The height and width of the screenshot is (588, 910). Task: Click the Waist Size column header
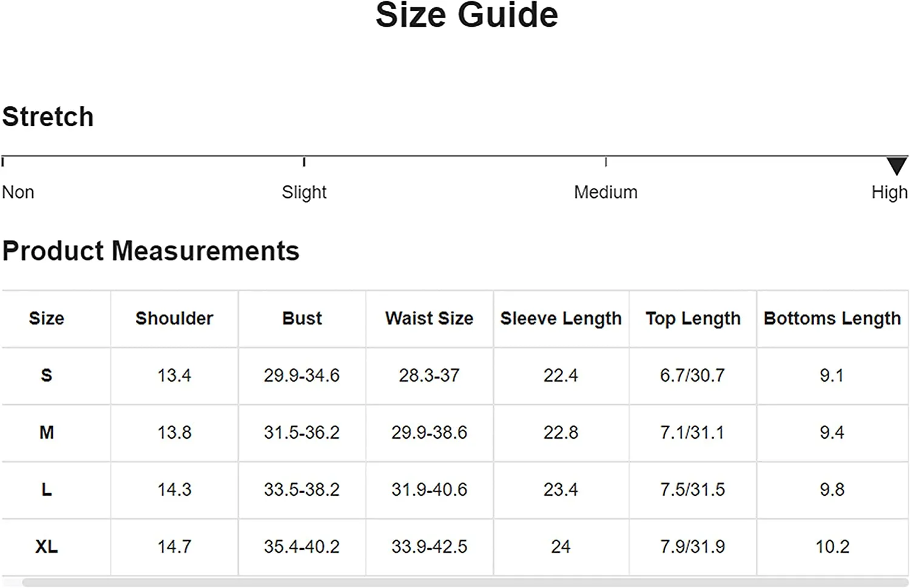coord(429,319)
